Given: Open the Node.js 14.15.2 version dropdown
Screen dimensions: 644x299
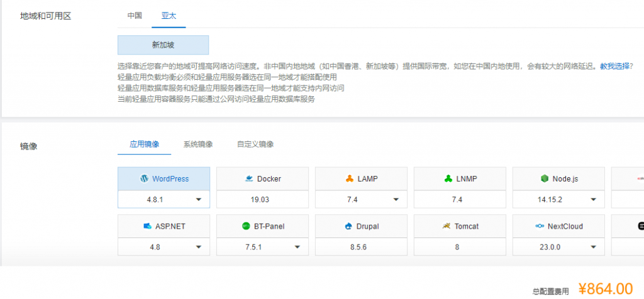Looking at the screenshot, I should coord(558,200).
